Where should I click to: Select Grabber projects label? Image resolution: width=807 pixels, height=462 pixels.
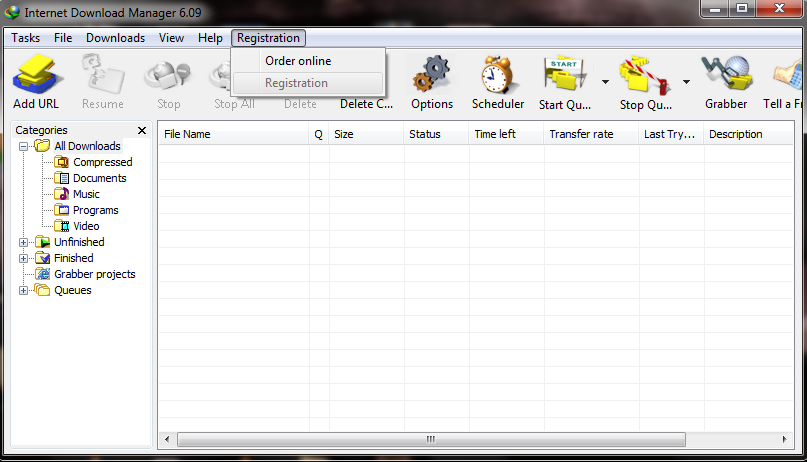(95, 274)
